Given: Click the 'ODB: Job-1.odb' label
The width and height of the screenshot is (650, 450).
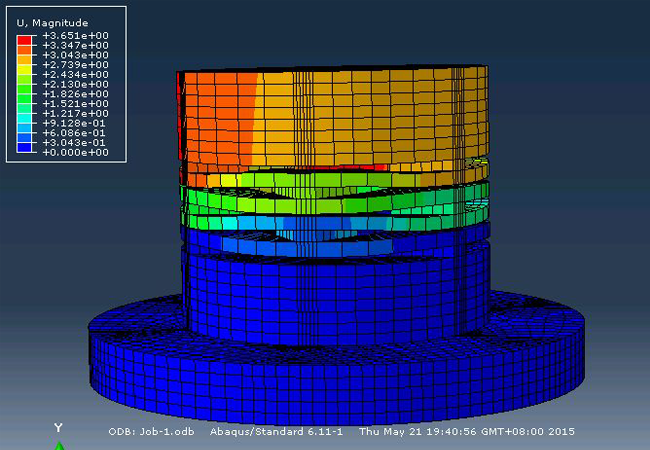Looking at the screenshot, I should point(151,432).
